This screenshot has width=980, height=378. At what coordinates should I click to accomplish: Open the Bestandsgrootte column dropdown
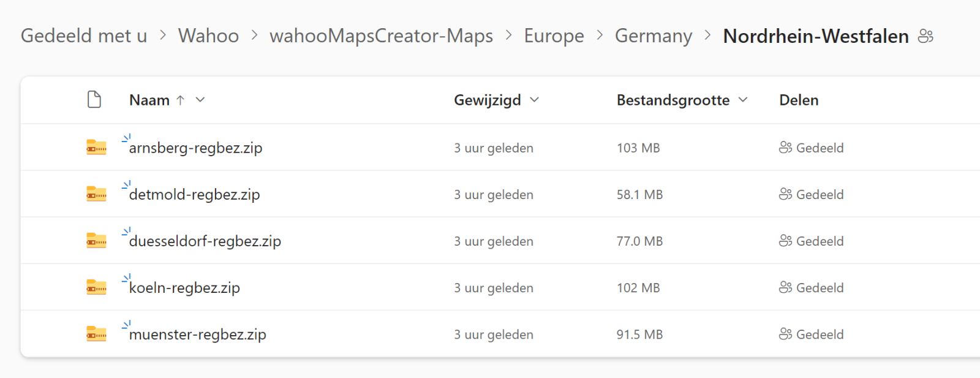(x=743, y=100)
